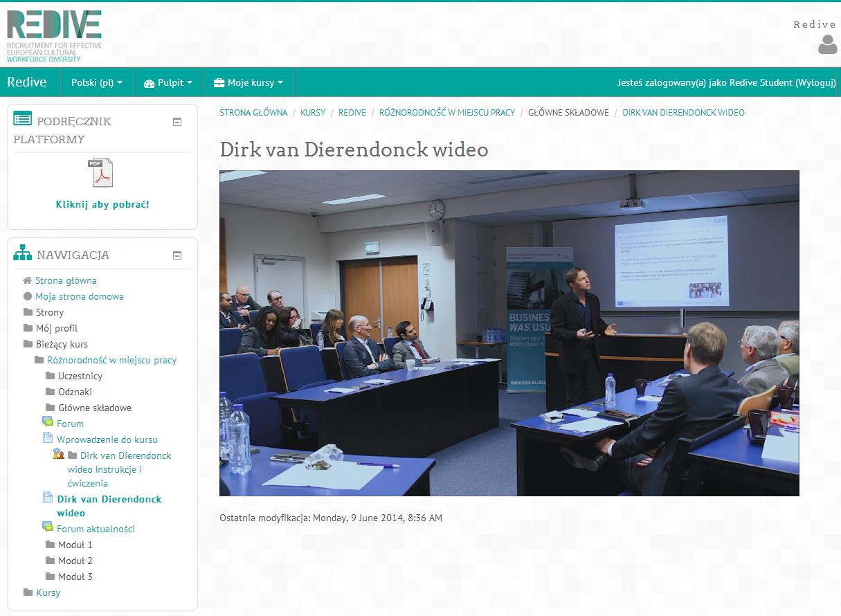Click the home icon beside Strona główna

[x=28, y=280]
